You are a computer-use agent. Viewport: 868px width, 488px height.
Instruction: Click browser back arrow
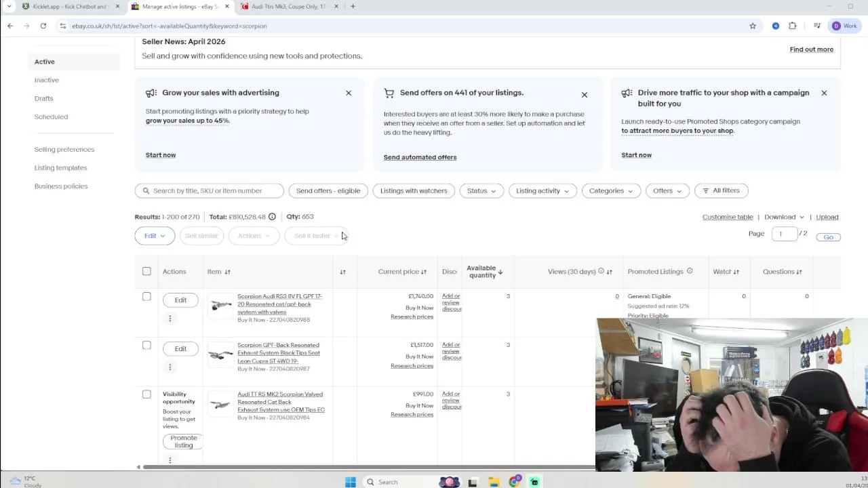[x=10, y=26]
